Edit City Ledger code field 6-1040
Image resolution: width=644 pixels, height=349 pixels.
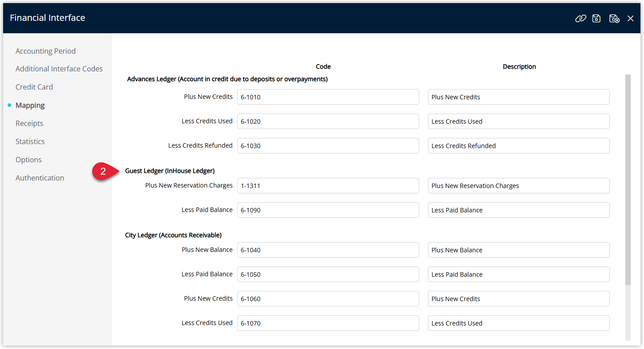328,250
